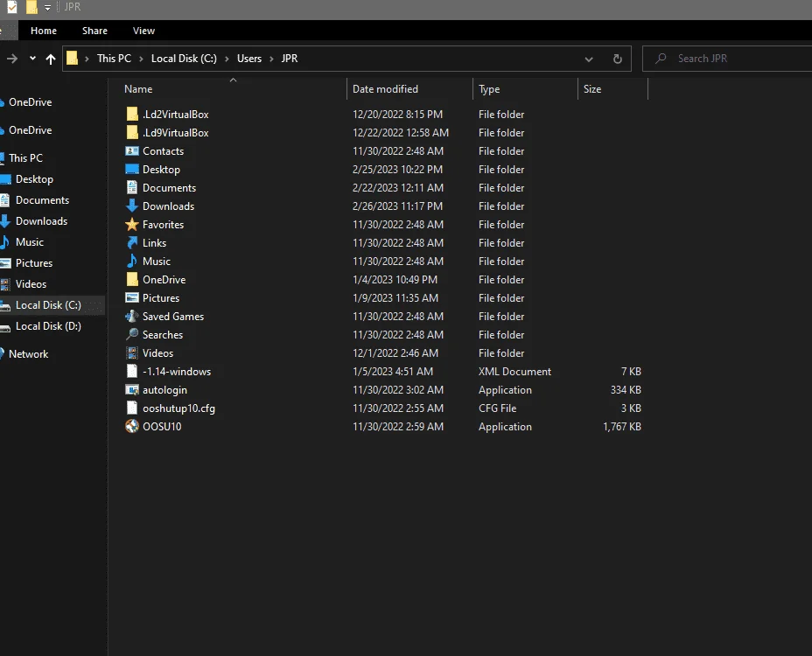The width and height of the screenshot is (812, 656).
Task: Select the "Saved Games" folder name
Action: click(x=173, y=317)
